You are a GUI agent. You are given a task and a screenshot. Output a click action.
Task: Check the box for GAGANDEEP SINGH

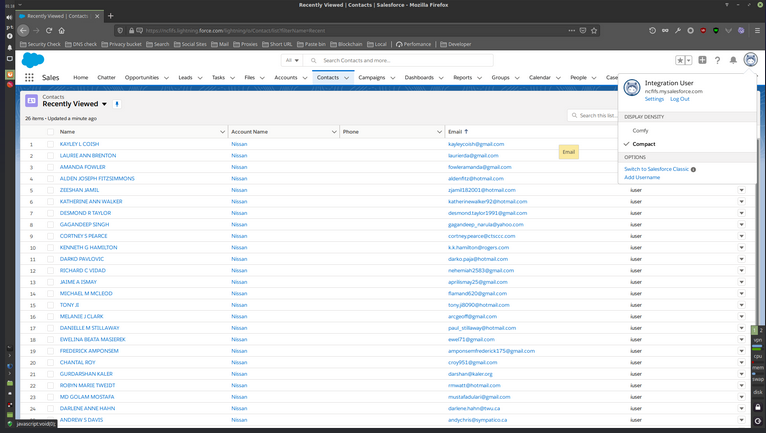[50, 224]
